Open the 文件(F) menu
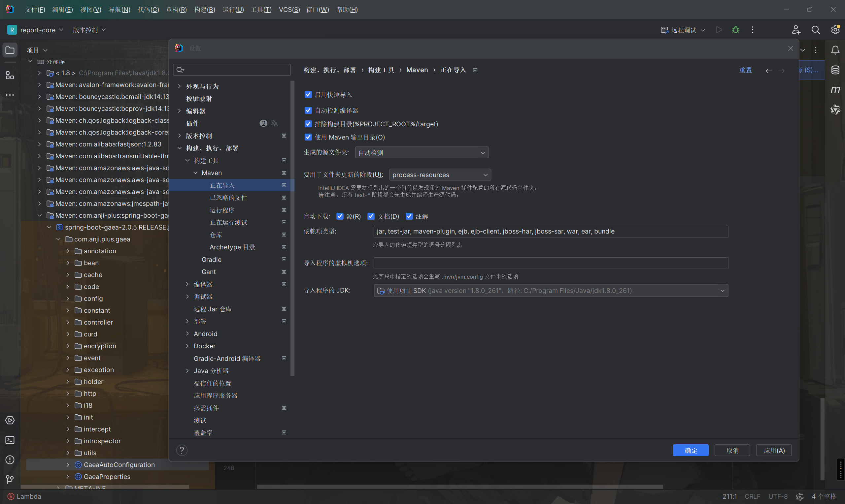Screen dimensions: 845x504 click(x=35, y=10)
